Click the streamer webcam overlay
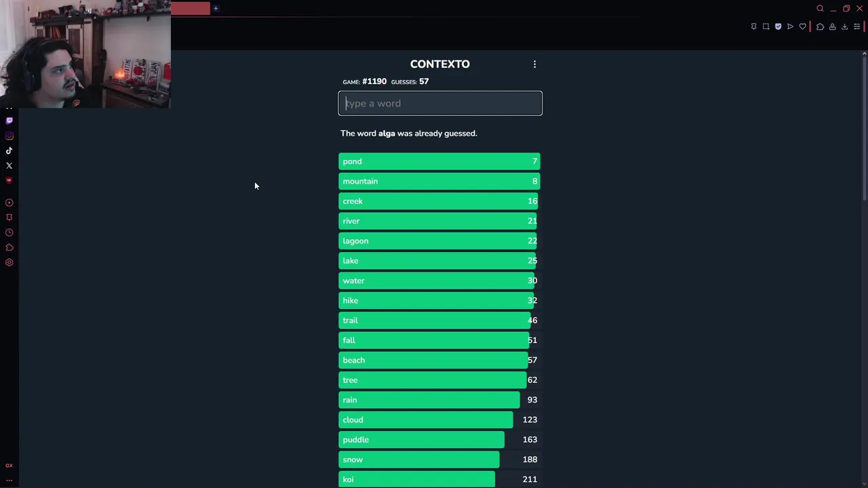The height and width of the screenshot is (488, 868). [x=85, y=54]
